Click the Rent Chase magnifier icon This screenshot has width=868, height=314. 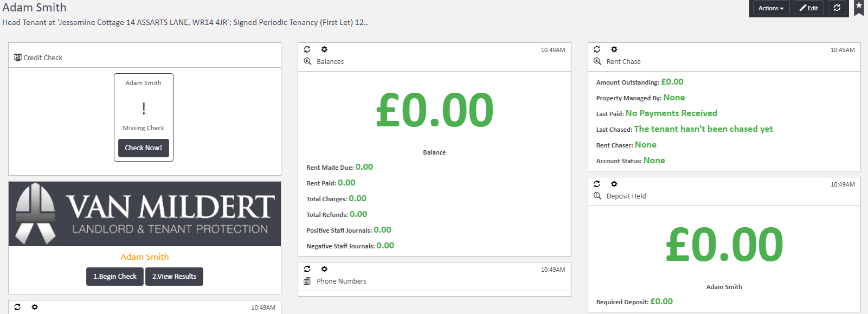[x=597, y=61]
